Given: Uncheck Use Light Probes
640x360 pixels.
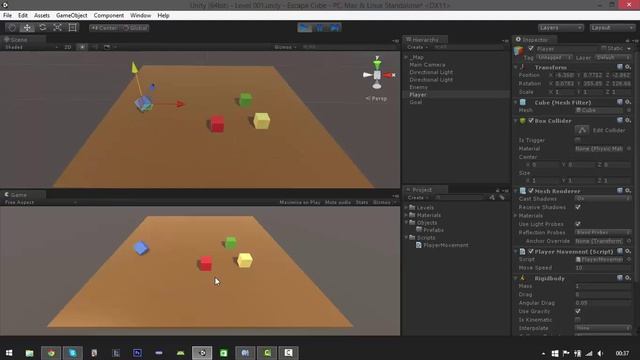Looking at the screenshot, I should tap(578, 224).
